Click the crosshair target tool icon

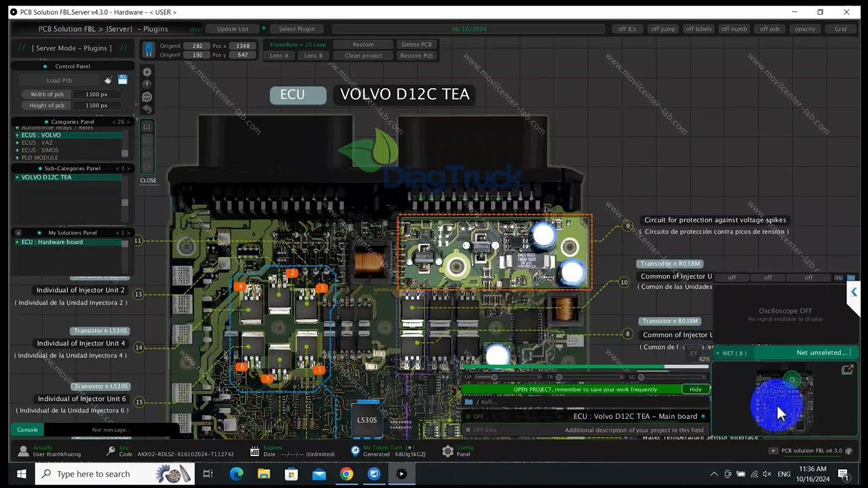pyautogui.click(x=147, y=72)
